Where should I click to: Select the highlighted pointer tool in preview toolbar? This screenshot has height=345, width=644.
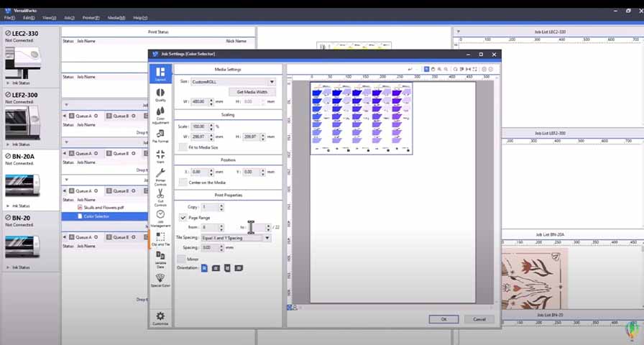(x=426, y=70)
